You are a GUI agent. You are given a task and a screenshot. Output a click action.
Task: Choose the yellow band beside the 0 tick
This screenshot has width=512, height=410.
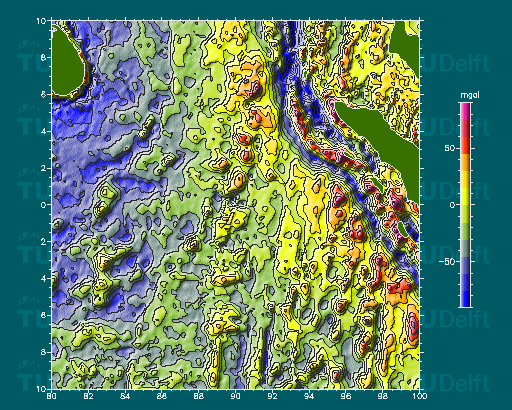tap(466, 196)
